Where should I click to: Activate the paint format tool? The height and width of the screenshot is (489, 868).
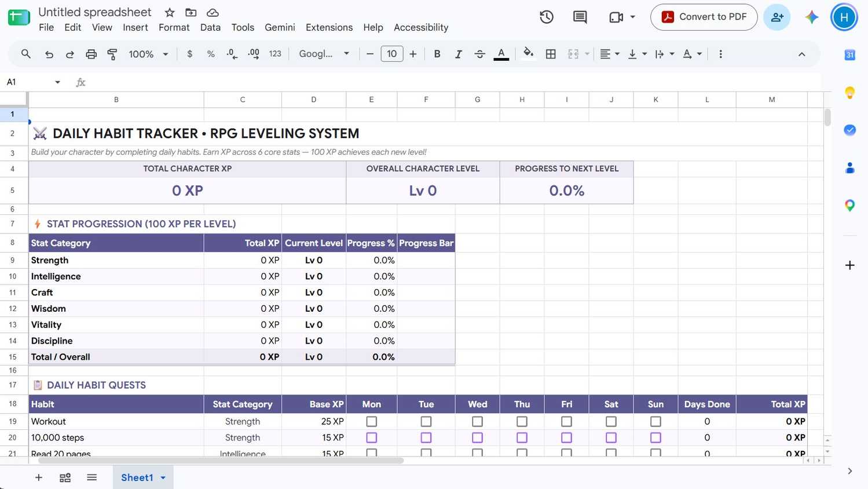(x=112, y=54)
